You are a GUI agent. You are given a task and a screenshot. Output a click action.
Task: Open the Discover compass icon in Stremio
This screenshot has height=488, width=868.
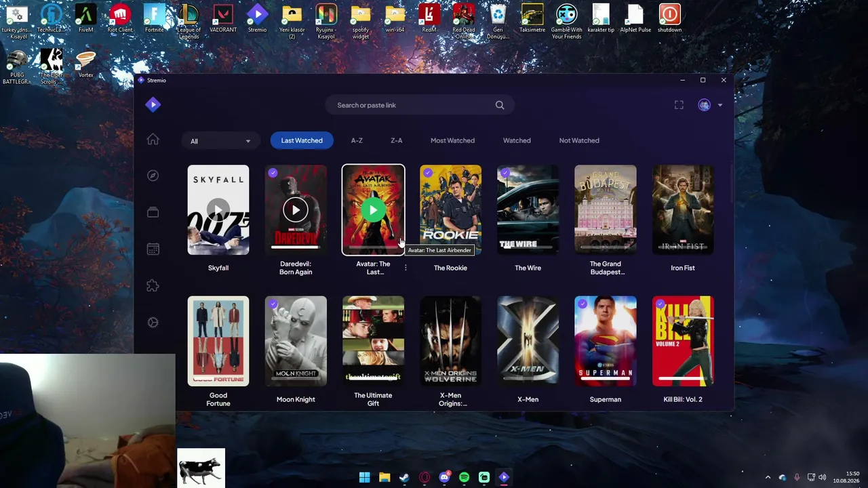point(153,176)
